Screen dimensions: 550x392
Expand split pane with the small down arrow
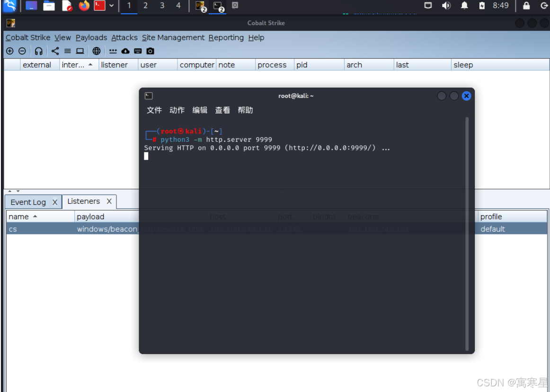[x=18, y=191]
